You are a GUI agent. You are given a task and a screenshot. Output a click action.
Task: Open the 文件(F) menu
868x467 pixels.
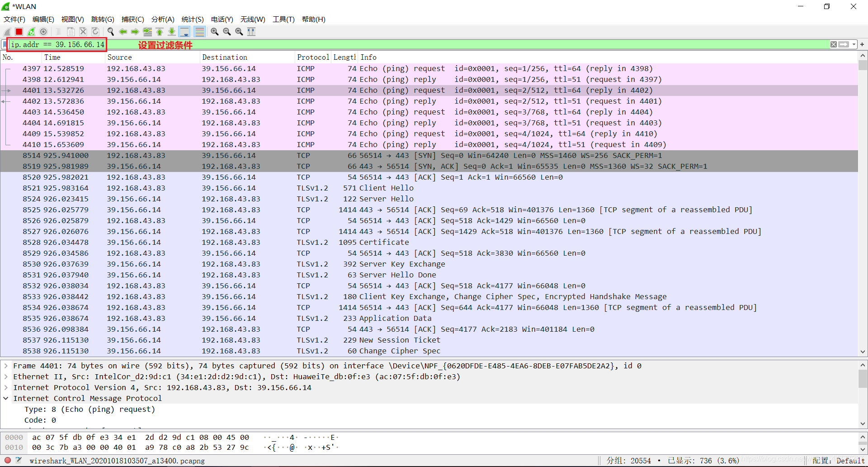point(14,19)
